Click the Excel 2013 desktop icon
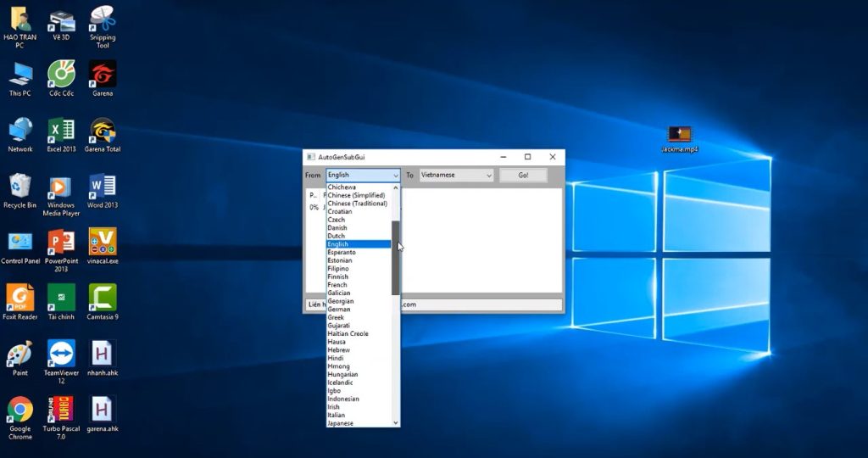 point(61,131)
